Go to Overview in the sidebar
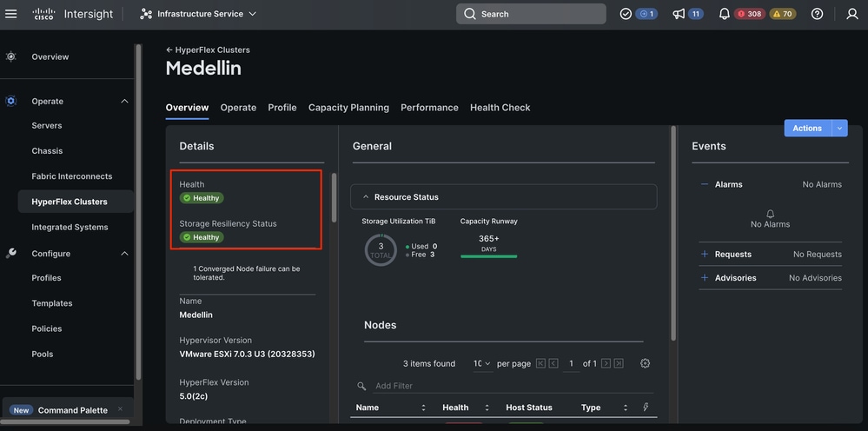This screenshot has width=868, height=431. pyautogui.click(x=50, y=56)
